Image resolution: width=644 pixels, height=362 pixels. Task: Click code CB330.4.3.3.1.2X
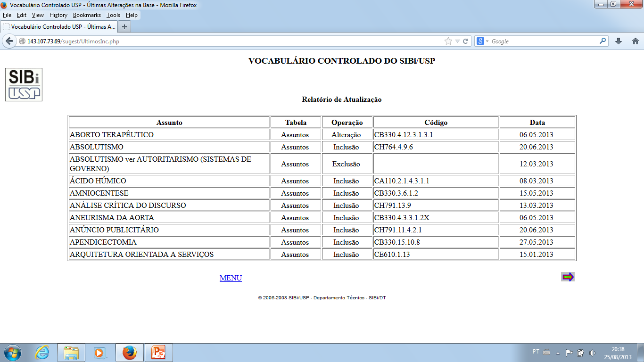pyautogui.click(x=402, y=218)
